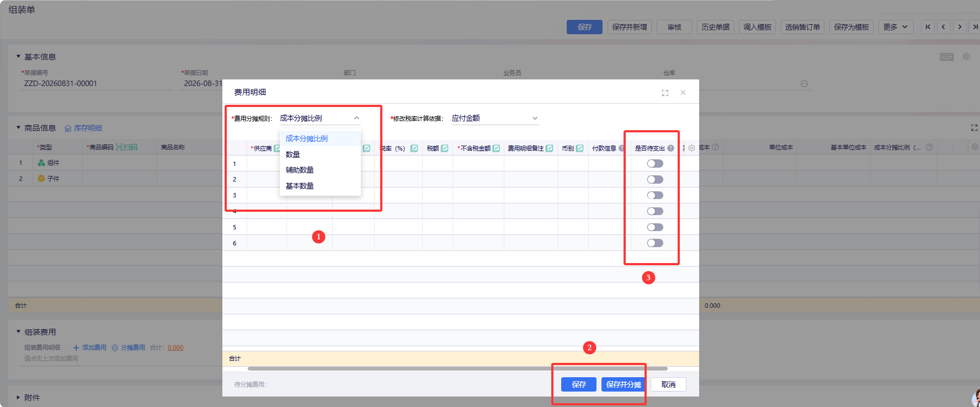Viewport: 980px width, 407px height.
Task: Click the help icon beside 是否待支出 column
Action: [x=670, y=148]
